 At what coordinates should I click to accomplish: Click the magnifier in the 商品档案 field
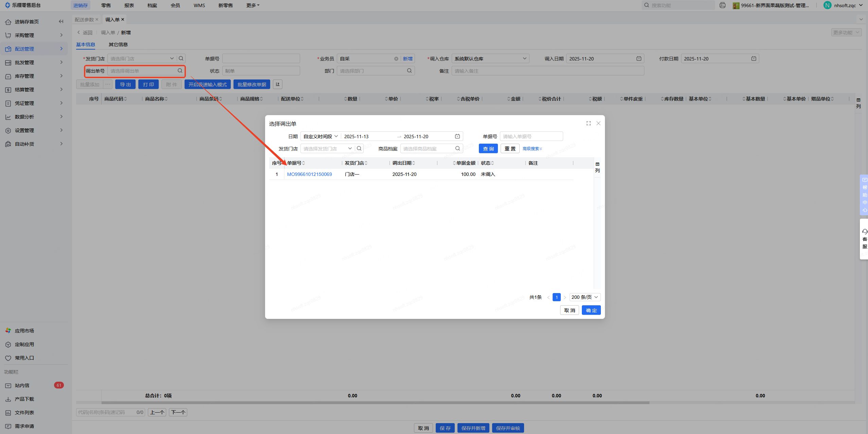(457, 148)
